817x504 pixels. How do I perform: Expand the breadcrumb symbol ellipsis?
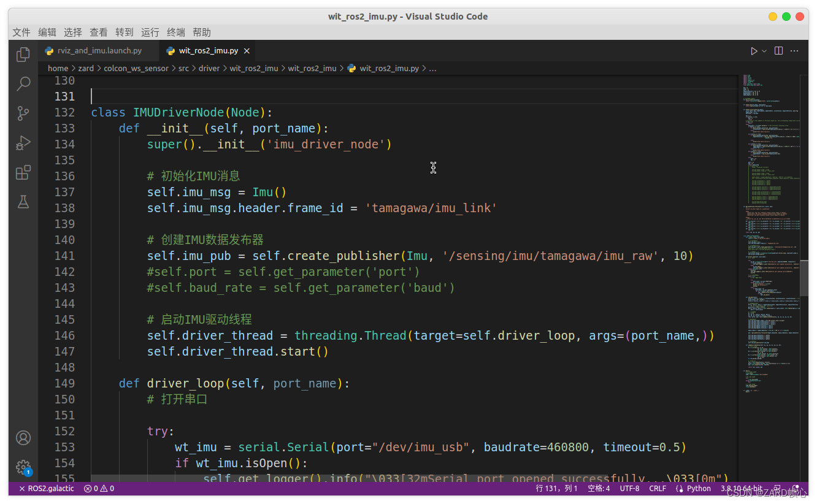coord(432,68)
